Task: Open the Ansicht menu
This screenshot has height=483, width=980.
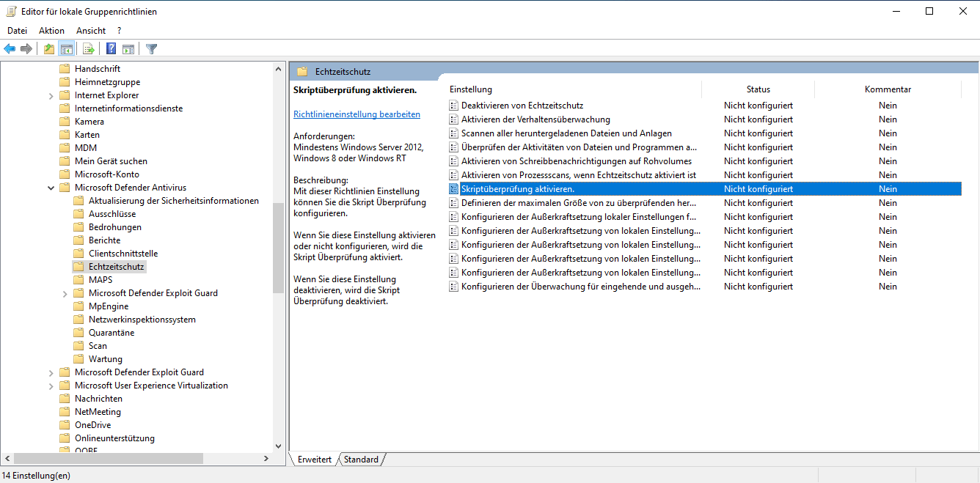Action: click(x=91, y=31)
